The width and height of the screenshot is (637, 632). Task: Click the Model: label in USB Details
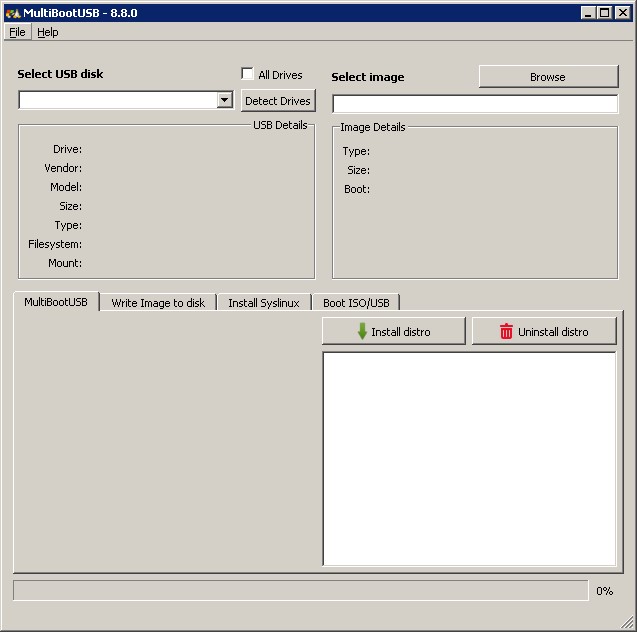pyautogui.click(x=66, y=187)
